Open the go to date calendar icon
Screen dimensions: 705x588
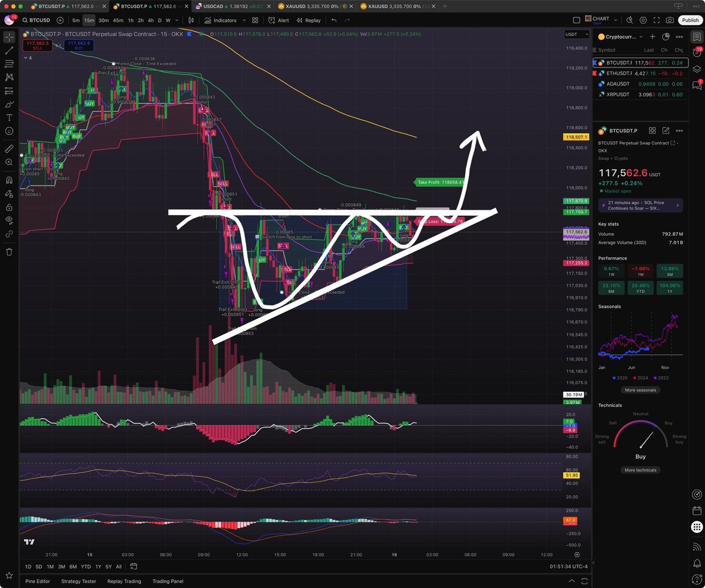[134, 567]
